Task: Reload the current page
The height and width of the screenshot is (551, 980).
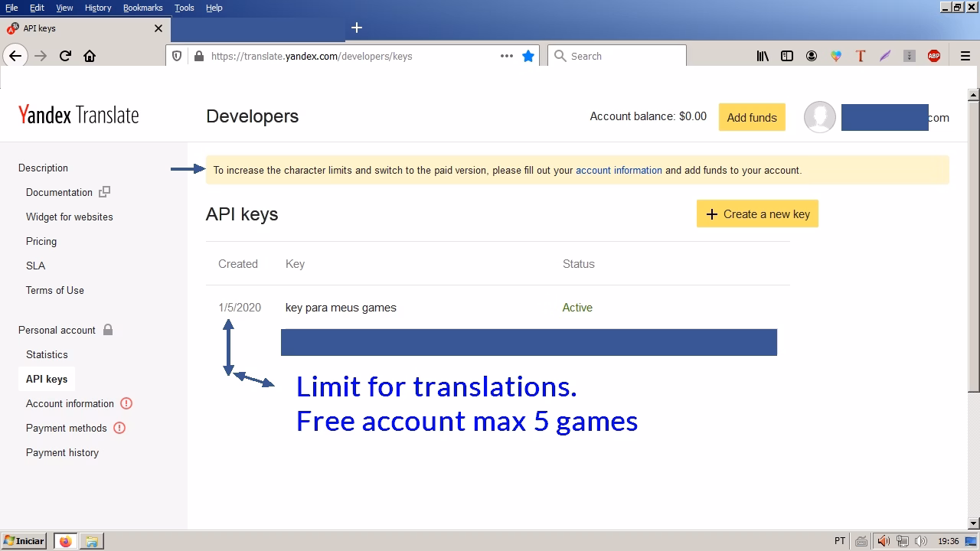Action: point(65,56)
